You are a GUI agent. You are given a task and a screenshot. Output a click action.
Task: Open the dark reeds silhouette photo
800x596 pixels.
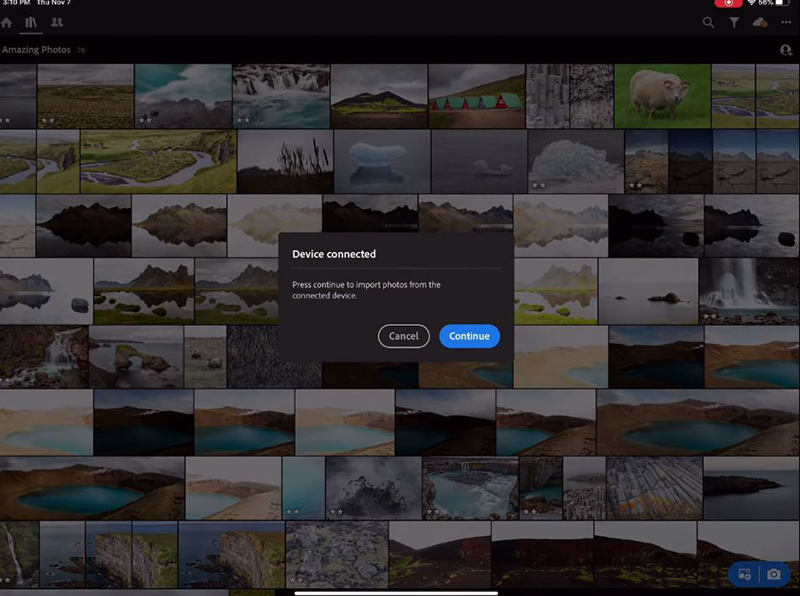tap(285, 161)
